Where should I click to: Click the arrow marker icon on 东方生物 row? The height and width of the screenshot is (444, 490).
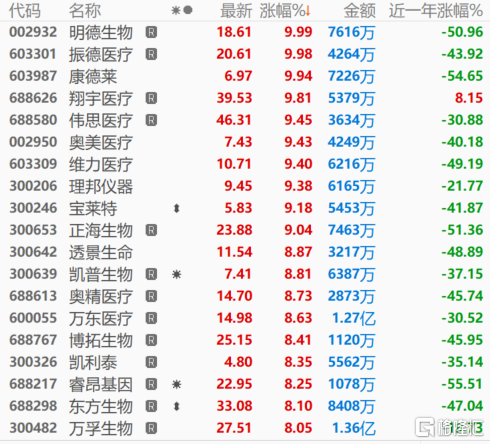(x=177, y=407)
